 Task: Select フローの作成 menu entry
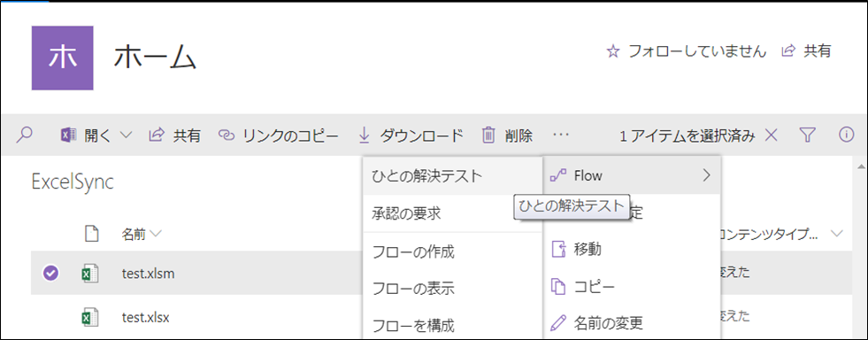[x=452, y=252]
